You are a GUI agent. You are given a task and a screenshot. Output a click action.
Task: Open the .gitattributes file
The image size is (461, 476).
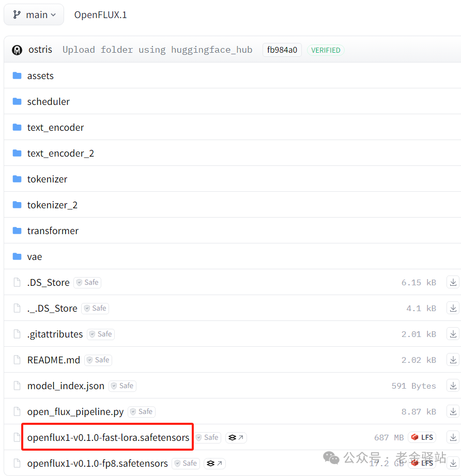pyautogui.click(x=55, y=334)
